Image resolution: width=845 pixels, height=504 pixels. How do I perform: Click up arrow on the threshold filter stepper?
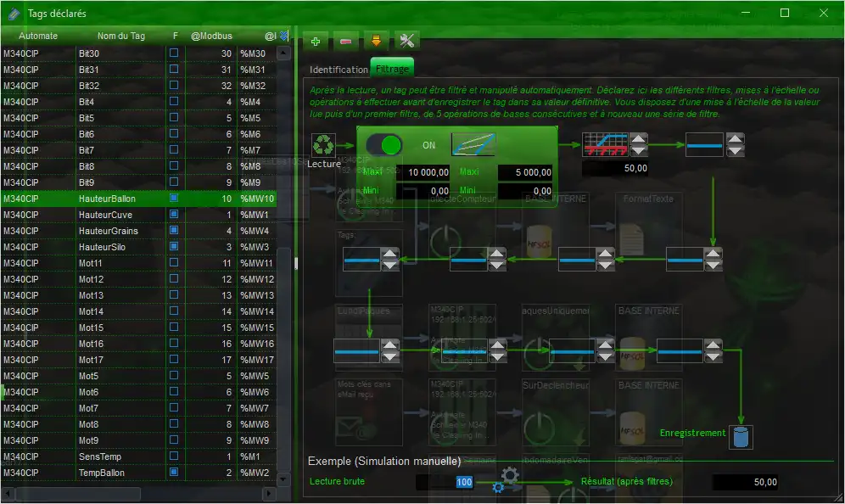coord(639,139)
